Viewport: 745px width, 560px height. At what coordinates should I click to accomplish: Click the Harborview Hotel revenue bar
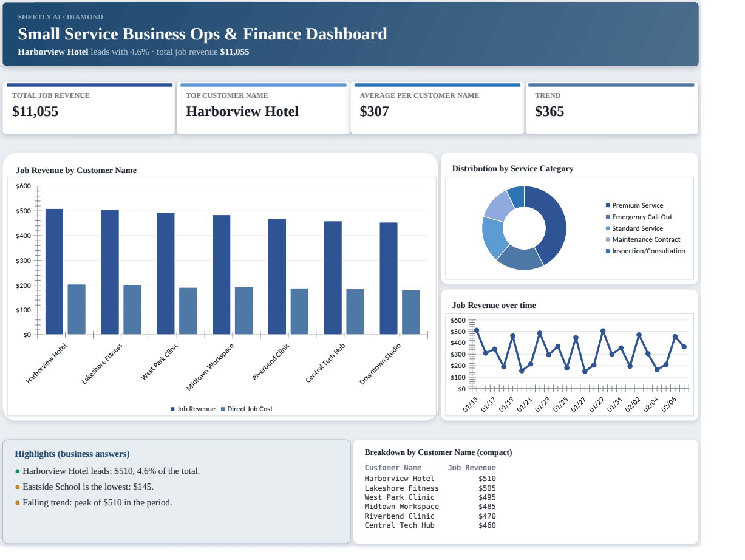pos(54,271)
